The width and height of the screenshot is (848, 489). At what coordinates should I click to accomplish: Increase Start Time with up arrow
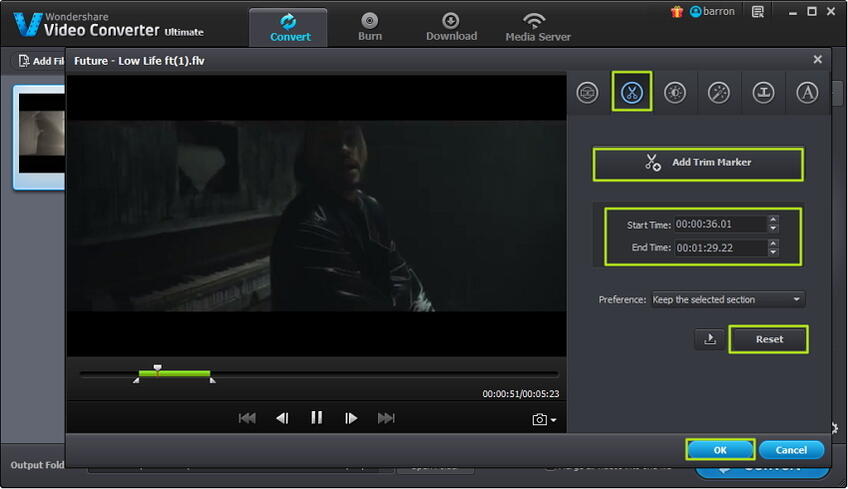(x=773, y=220)
